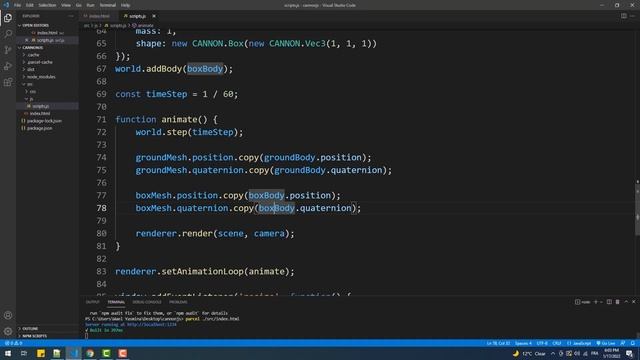Click the UTF-8 encoding indicator

542,343
